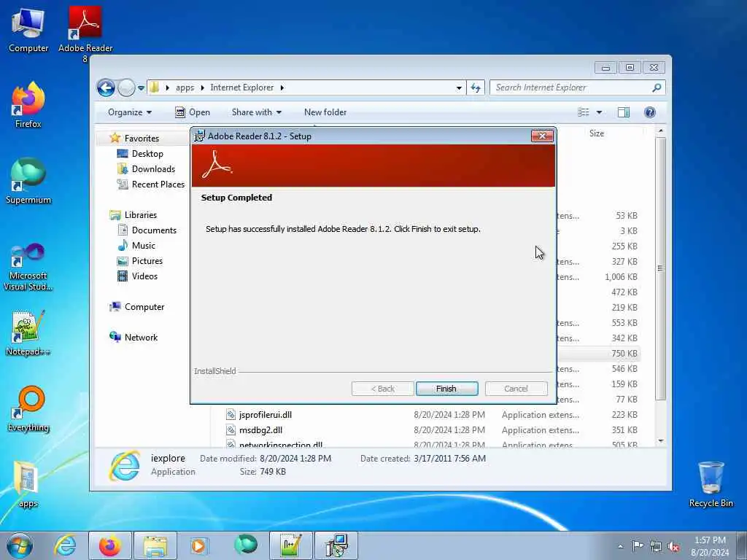The image size is (747, 560).
Task: Toggle the preview pane in the Explorer window
Action: coord(624,112)
